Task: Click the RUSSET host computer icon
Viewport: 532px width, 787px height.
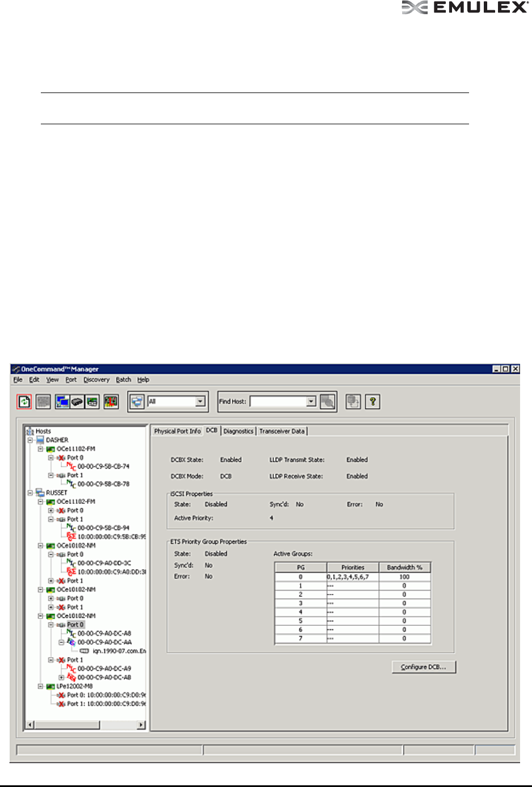Action: click(40, 493)
